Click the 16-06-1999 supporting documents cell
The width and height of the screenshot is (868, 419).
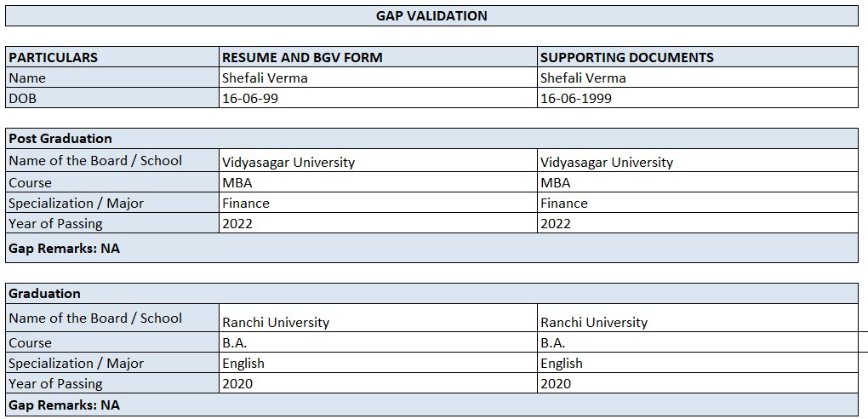[x=576, y=98]
